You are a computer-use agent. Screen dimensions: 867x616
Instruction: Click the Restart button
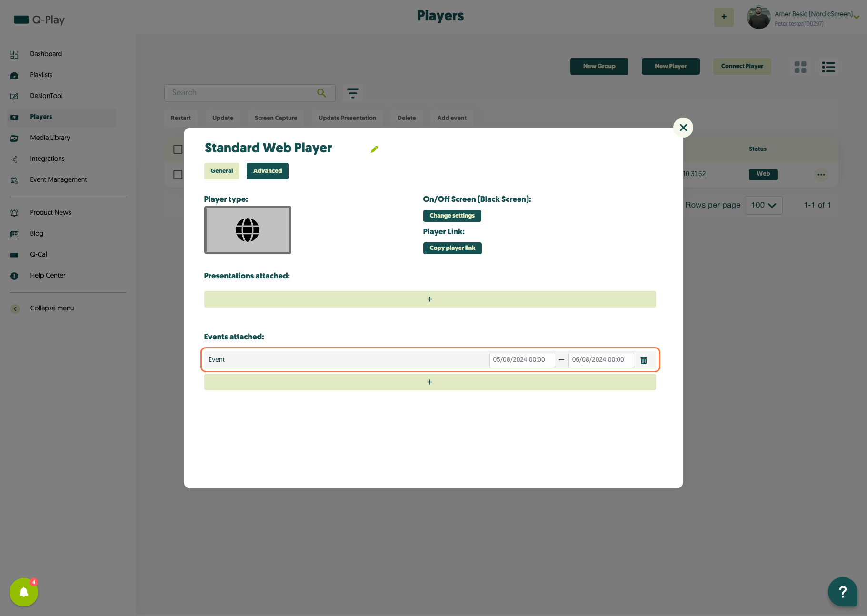[x=181, y=118]
